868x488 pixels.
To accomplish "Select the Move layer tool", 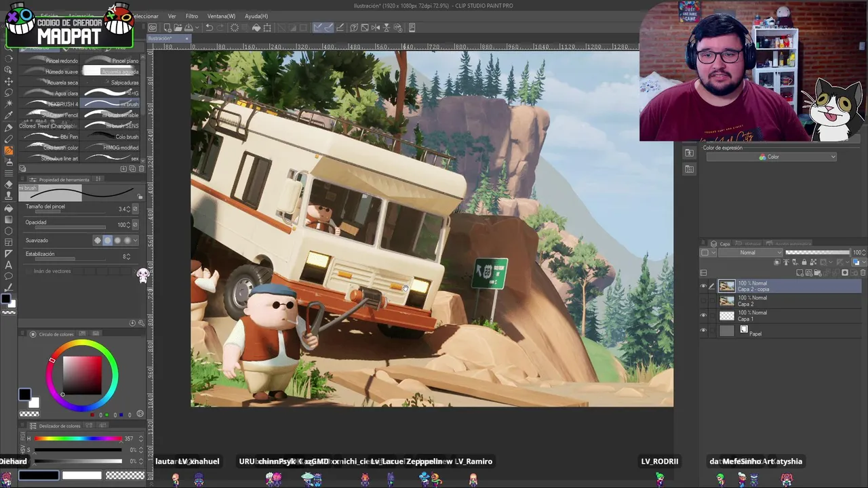I will click(x=9, y=81).
